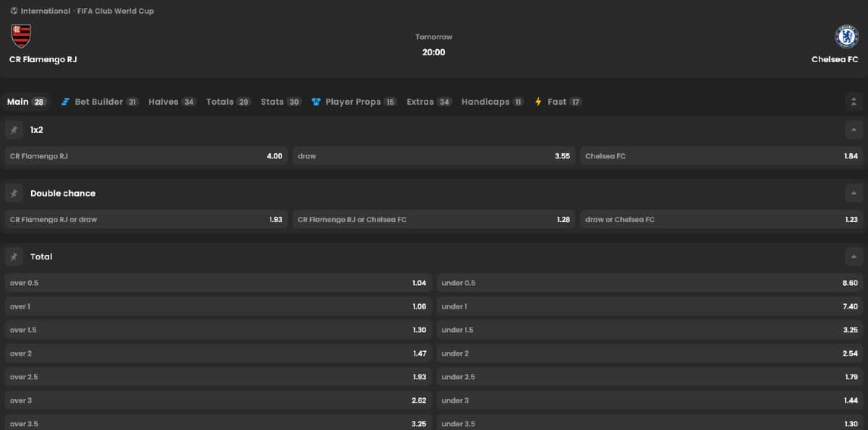868x430 pixels.
Task: Click the Fast lightning bolt icon
Action: point(538,102)
